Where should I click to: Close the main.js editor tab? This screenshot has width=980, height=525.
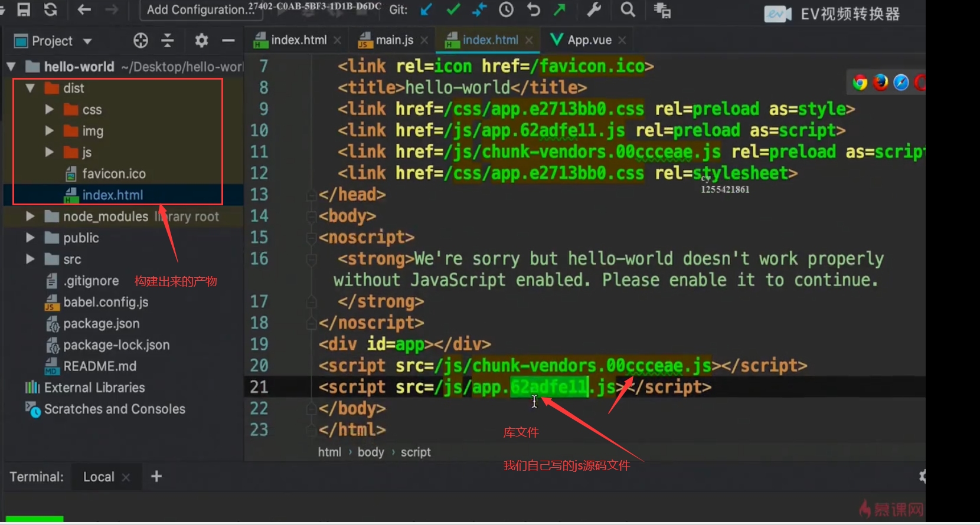(424, 40)
